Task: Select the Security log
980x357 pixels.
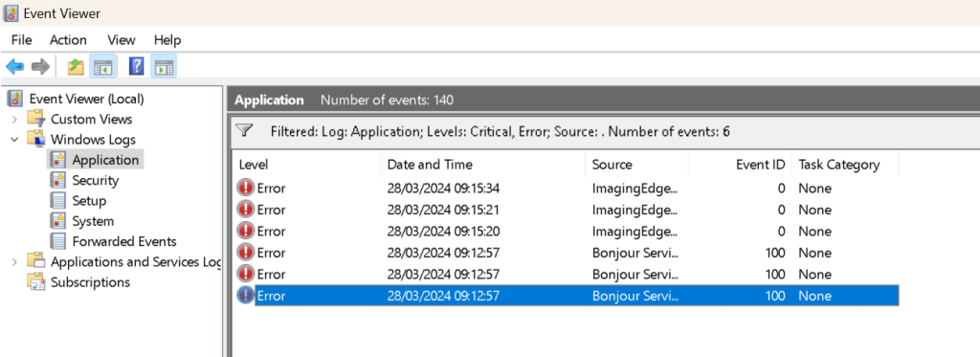Action: click(96, 180)
